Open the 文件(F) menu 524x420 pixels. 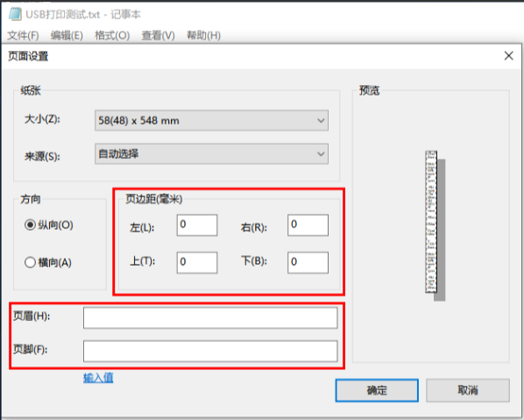[x=23, y=35]
